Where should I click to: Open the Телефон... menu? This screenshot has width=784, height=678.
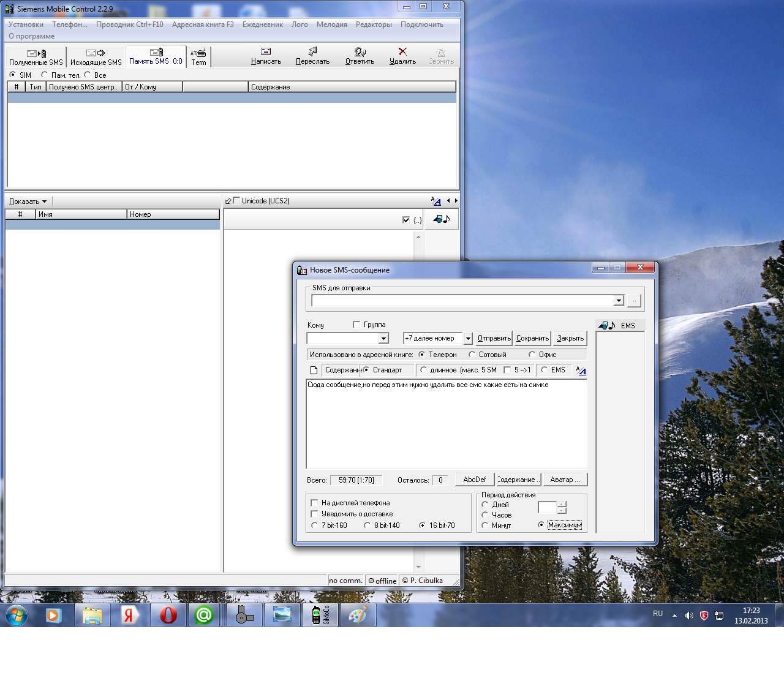(70, 24)
